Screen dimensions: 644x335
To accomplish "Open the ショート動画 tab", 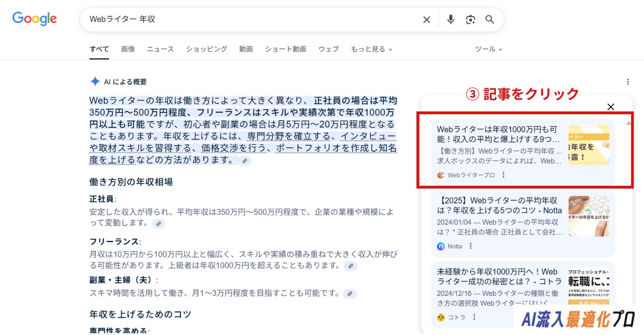I will [x=286, y=49].
